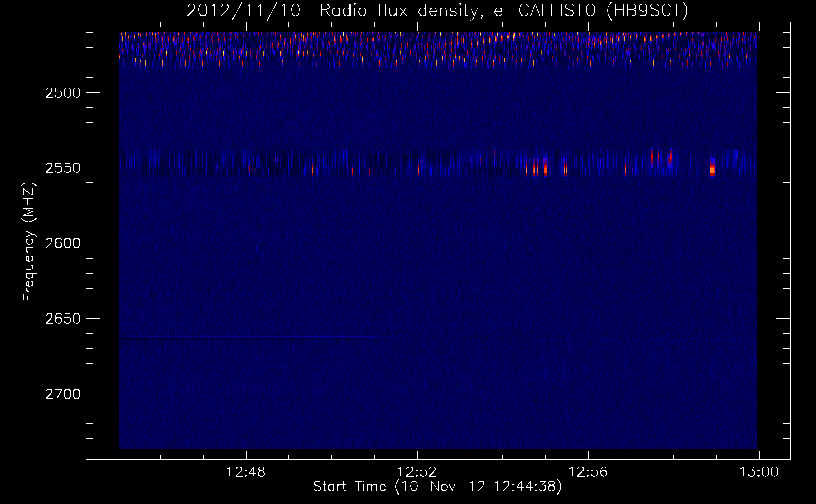
Task: Select the 2600 frequency axis label
Action: tap(63, 243)
